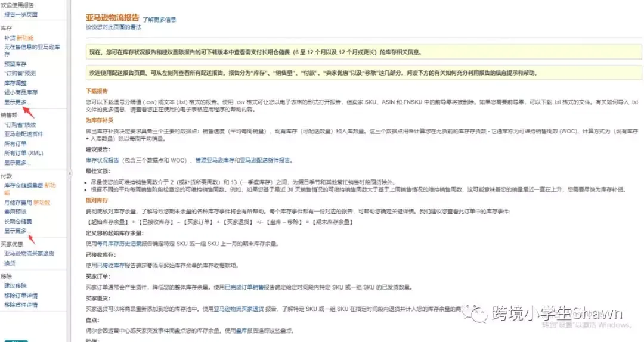
Task: Click the 【起始库存余量】 formula line
Action: [x=219, y=222]
